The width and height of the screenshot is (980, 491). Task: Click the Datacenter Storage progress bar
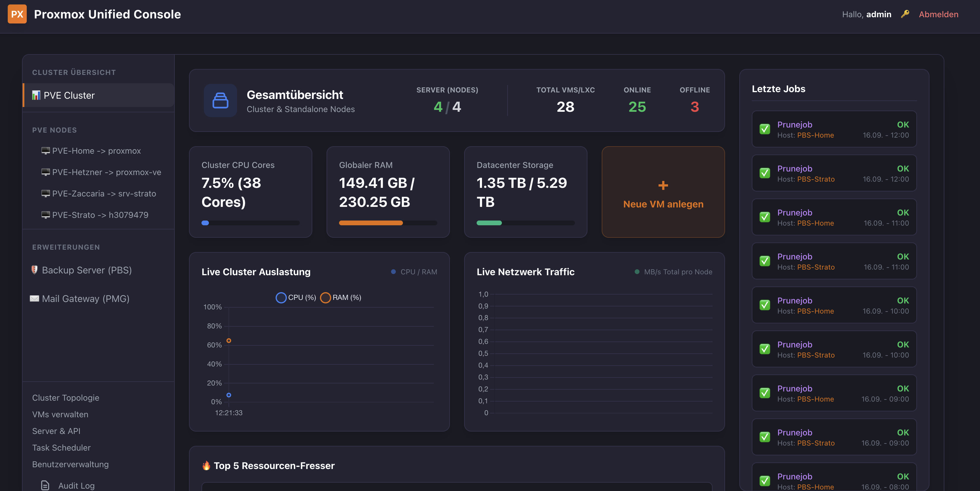[x=525, y=223]
